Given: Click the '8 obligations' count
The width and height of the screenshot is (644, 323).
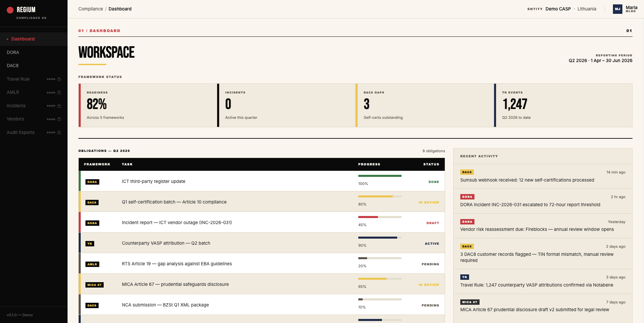Looking at the screenshot, I should pyautogui.click(x=434, y=151).
